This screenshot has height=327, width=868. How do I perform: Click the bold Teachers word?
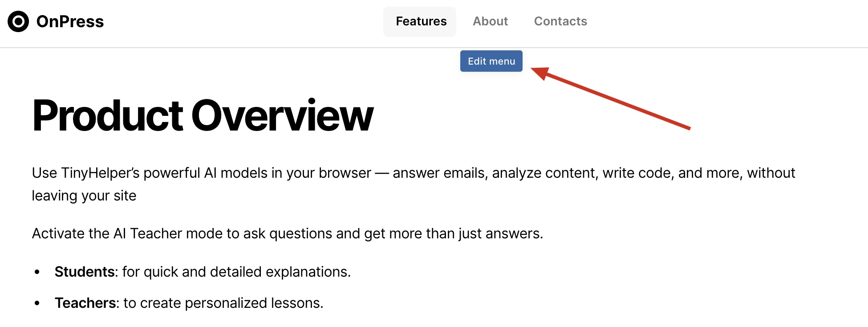pos(85,303)
